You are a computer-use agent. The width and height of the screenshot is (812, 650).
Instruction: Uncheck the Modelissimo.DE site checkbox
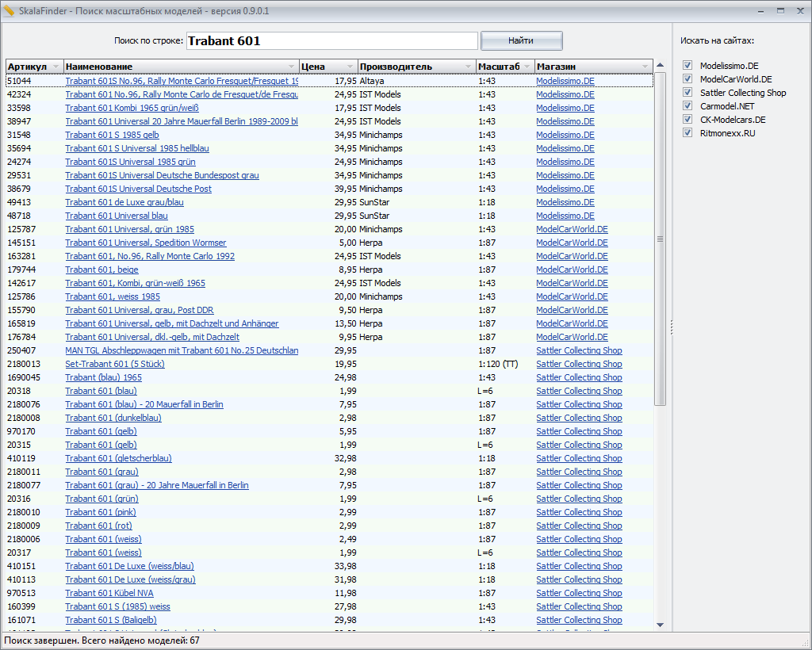688,66
